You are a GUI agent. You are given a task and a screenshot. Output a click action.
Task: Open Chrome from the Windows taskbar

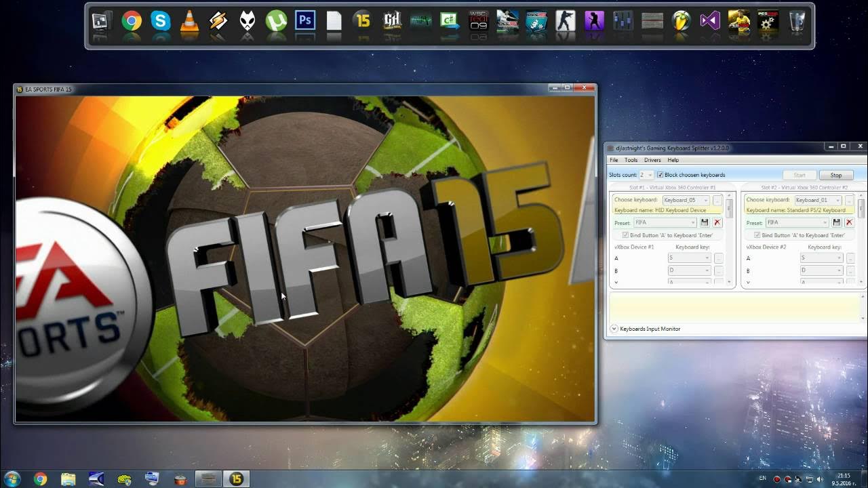pyautogui.click(x=40, y=479)
